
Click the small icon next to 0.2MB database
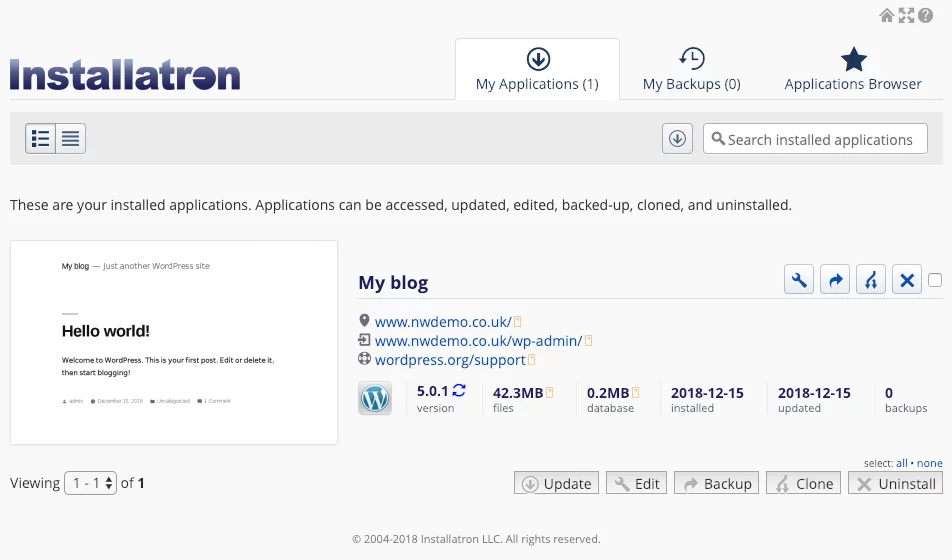[x=636, y=392]
